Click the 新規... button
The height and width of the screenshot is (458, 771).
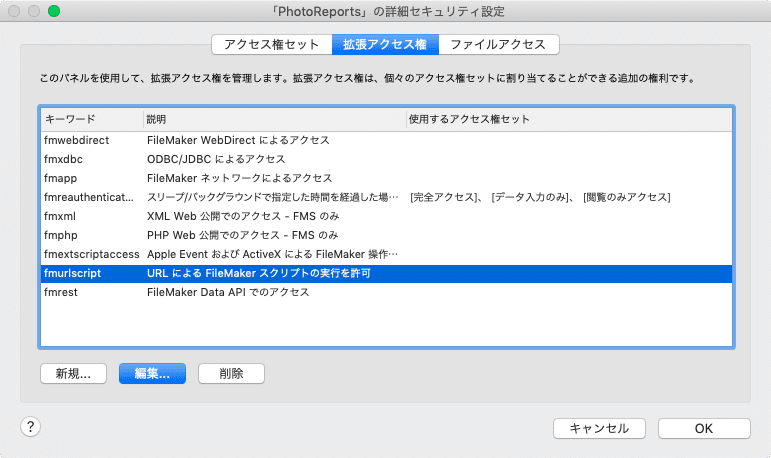pyautogui.click(x=73, y=373)
